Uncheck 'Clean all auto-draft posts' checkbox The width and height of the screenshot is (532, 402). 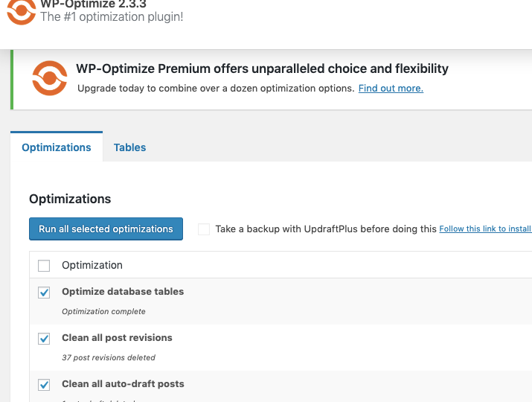[44, 385]
